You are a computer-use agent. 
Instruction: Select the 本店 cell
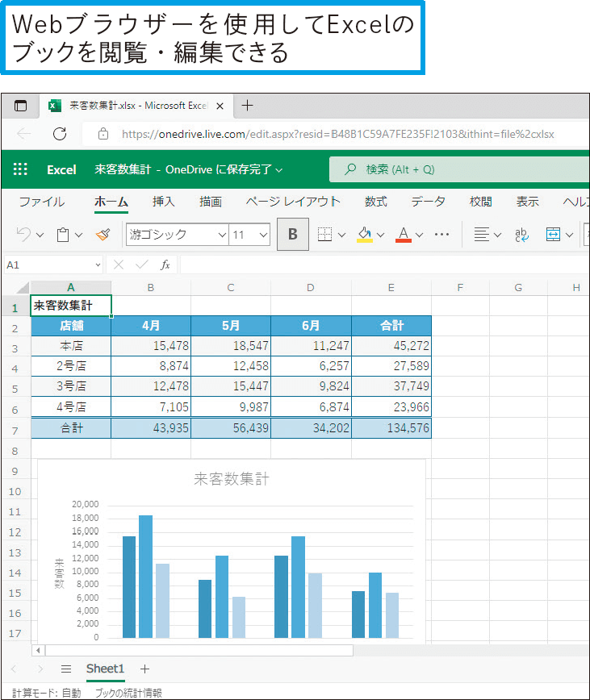click(71, 346)
